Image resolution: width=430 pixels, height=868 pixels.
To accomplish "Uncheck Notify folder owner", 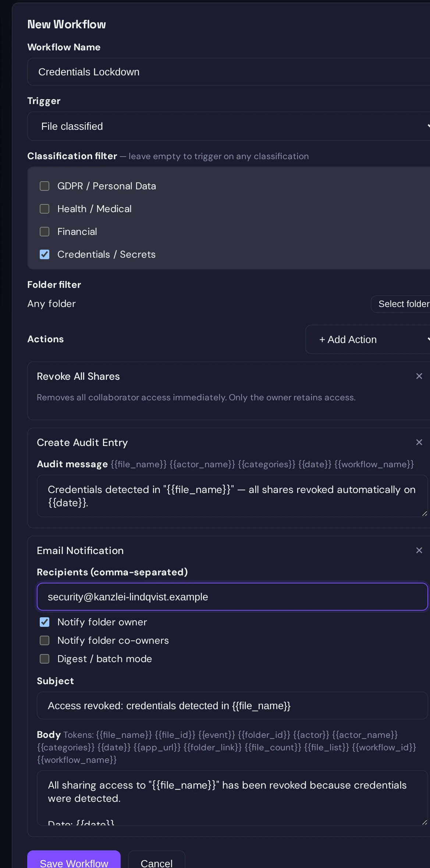I will tap(45, 622).
